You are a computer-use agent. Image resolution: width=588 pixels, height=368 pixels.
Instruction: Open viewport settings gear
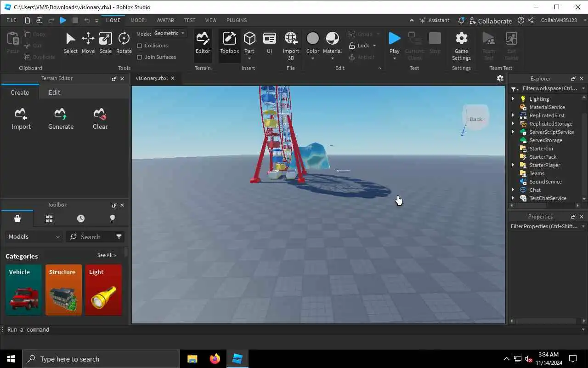[x=500, y=78]
